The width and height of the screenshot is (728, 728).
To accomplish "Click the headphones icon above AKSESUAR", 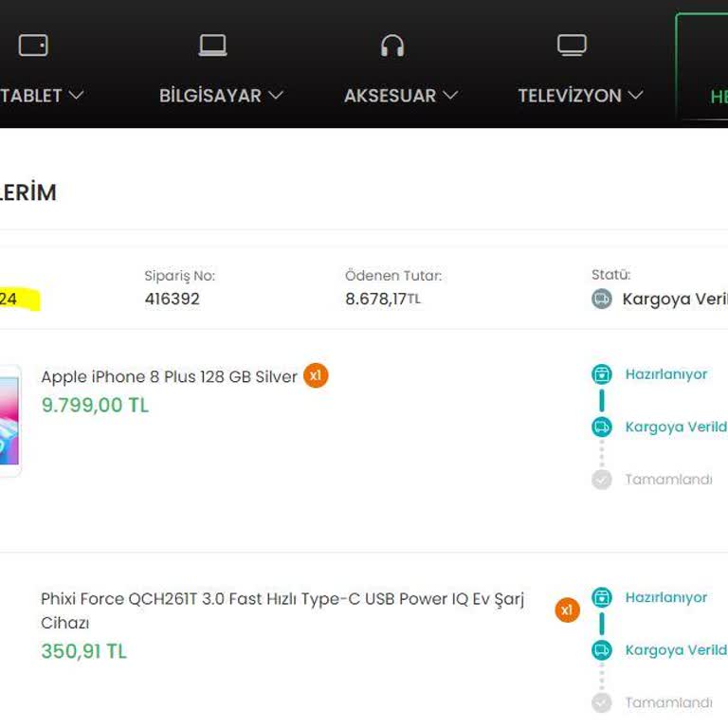I will [x=392, y=45].
